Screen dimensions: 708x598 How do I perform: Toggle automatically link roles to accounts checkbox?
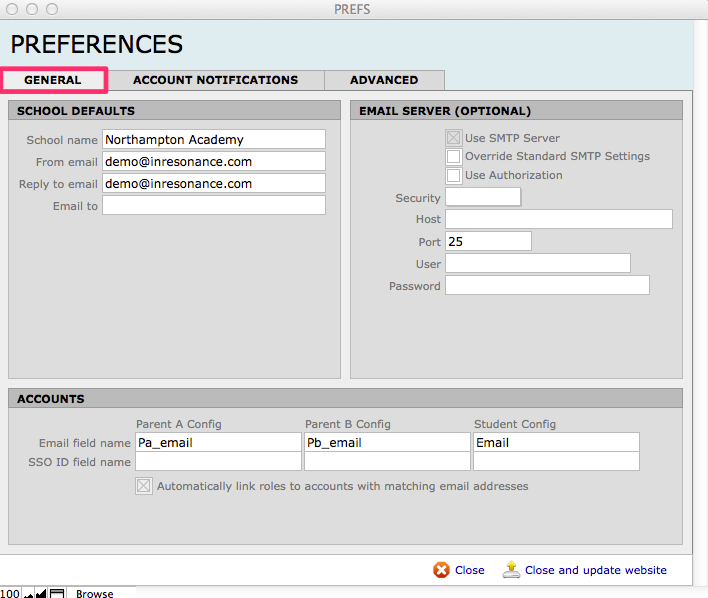pos(144,487)
